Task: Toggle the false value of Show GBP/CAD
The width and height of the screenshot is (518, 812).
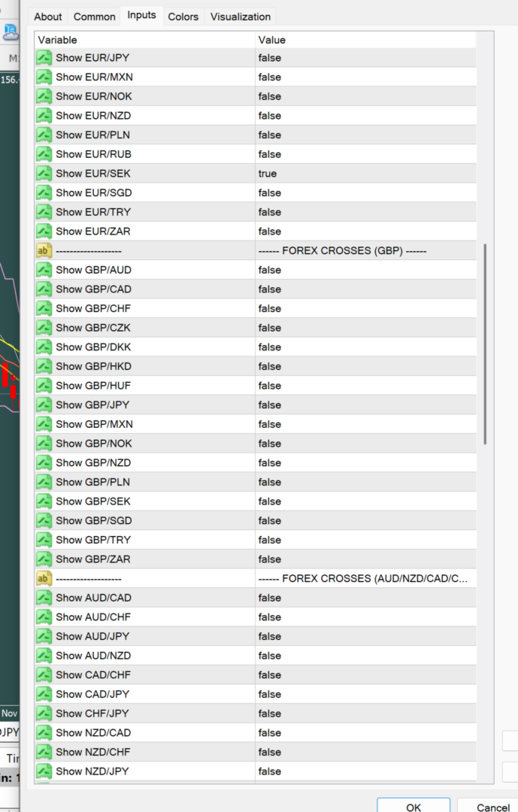Action: coord(270,289)
